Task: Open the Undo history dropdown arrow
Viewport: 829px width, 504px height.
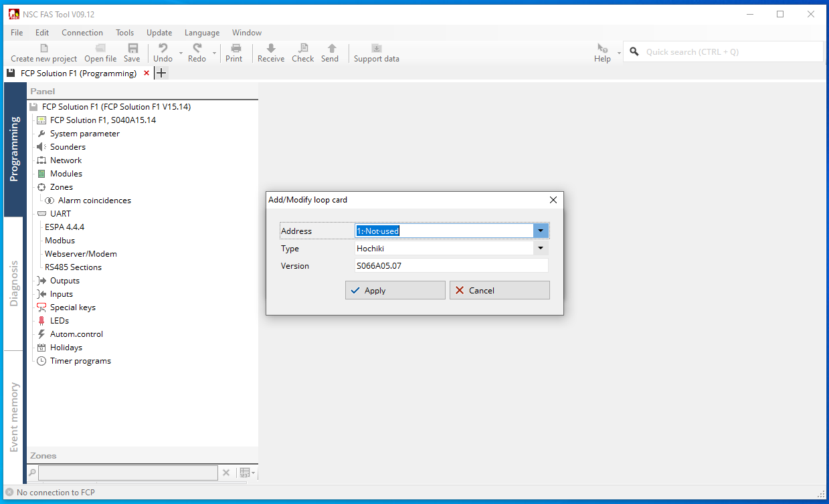Action: tap(181, 52)
